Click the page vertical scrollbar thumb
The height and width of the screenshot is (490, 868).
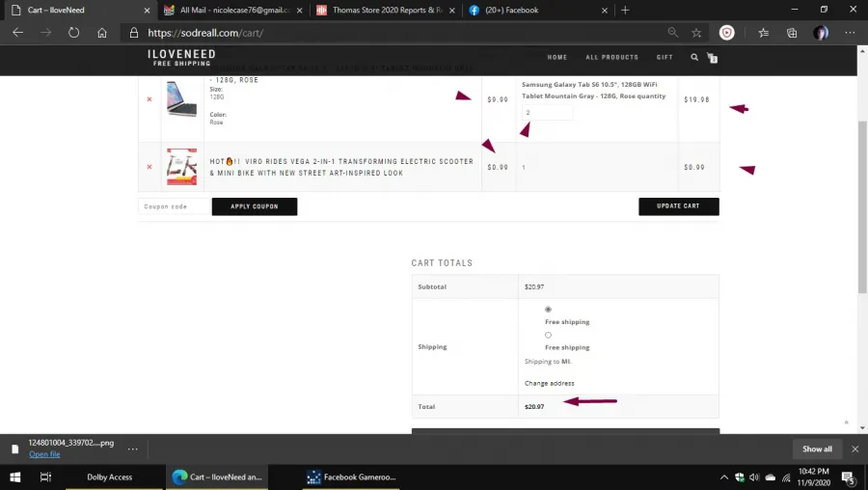click(862, 207)
